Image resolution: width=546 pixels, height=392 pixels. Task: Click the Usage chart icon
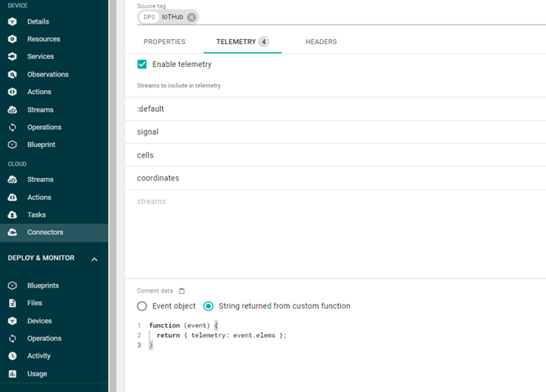tap(12, 374)
